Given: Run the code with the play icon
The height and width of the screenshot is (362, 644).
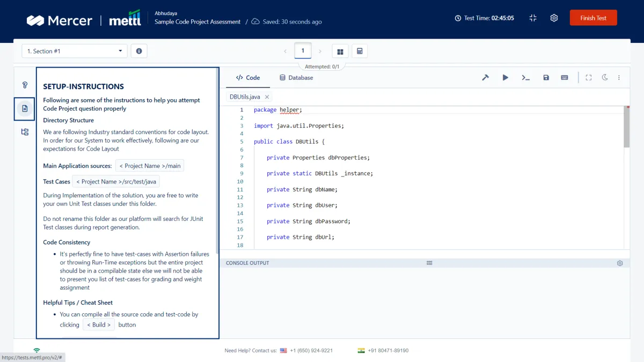Looking at the screenshot, I should tap(505, 78).
